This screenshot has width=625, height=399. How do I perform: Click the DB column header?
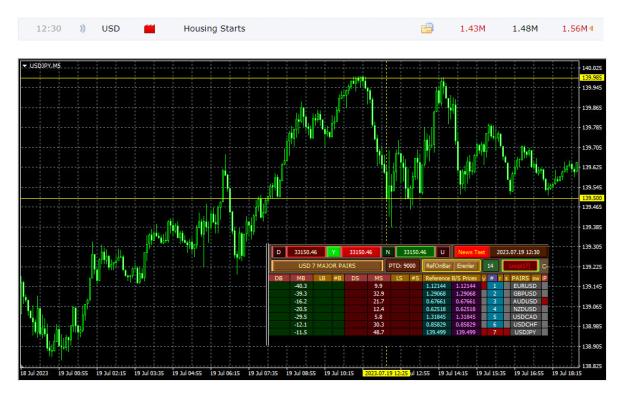[x=279, y=278]
